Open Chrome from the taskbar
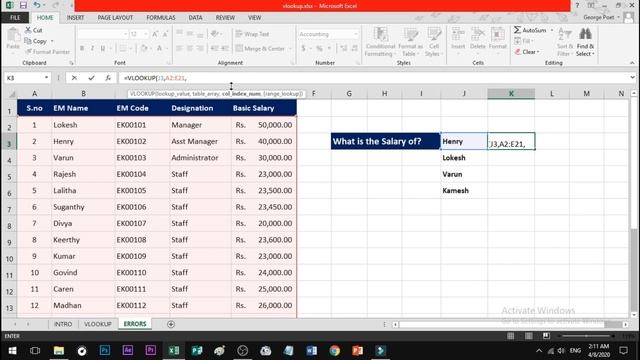Image resolution: width=640 pixels, height=360 pixels. 335,351
